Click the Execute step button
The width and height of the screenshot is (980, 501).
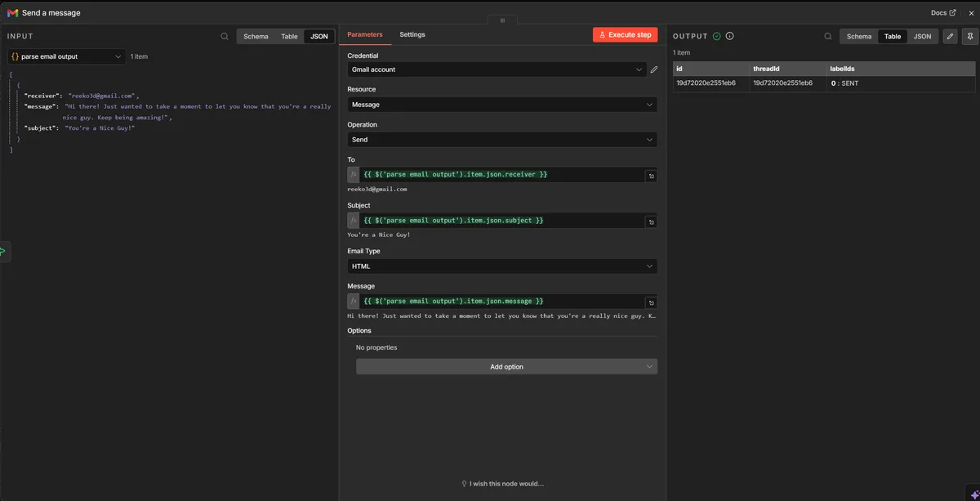(x=625, y=34)
